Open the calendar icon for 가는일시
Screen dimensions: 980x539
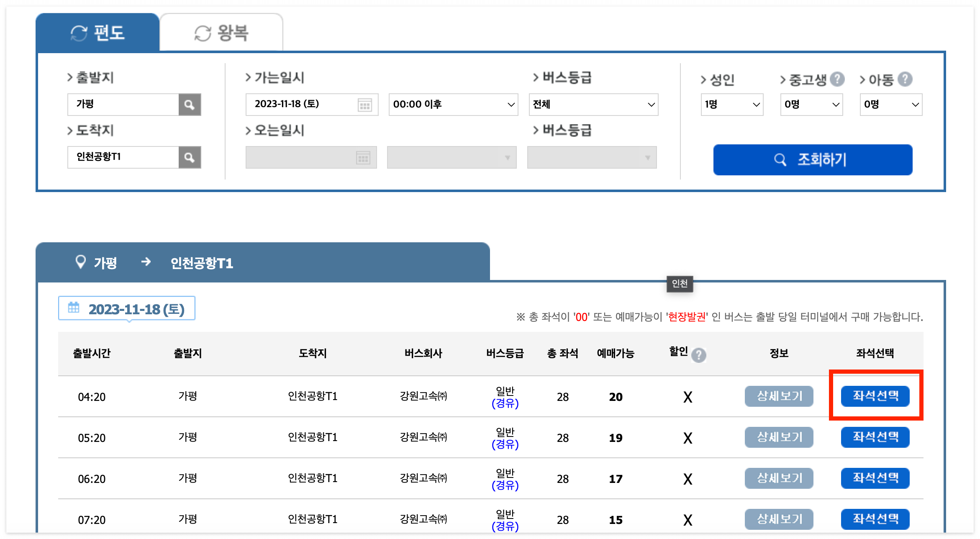coord(364,105)
